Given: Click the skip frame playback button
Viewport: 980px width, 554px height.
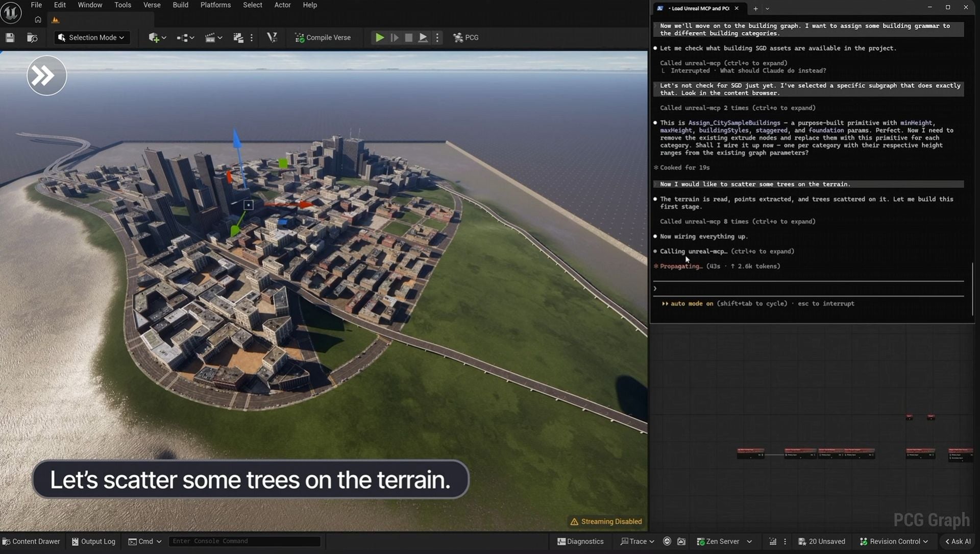Looking at the screenshot, I should coord(394,37).
